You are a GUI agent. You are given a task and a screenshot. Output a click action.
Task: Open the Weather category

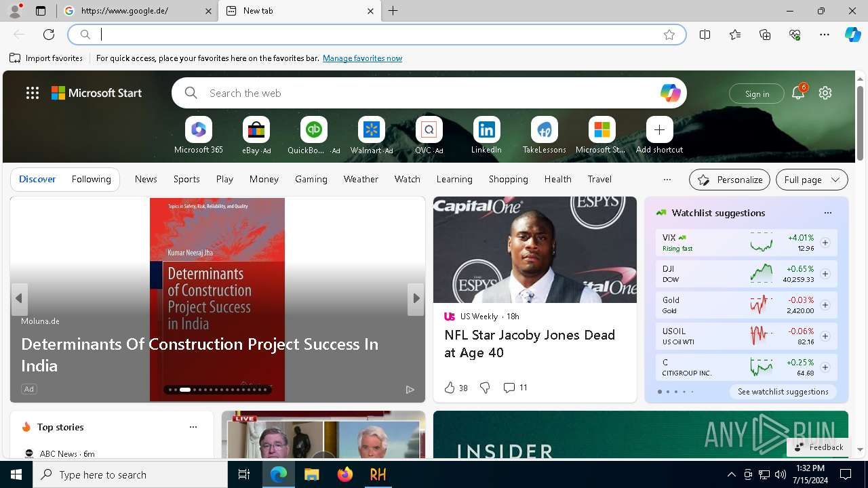click(361, 179)
